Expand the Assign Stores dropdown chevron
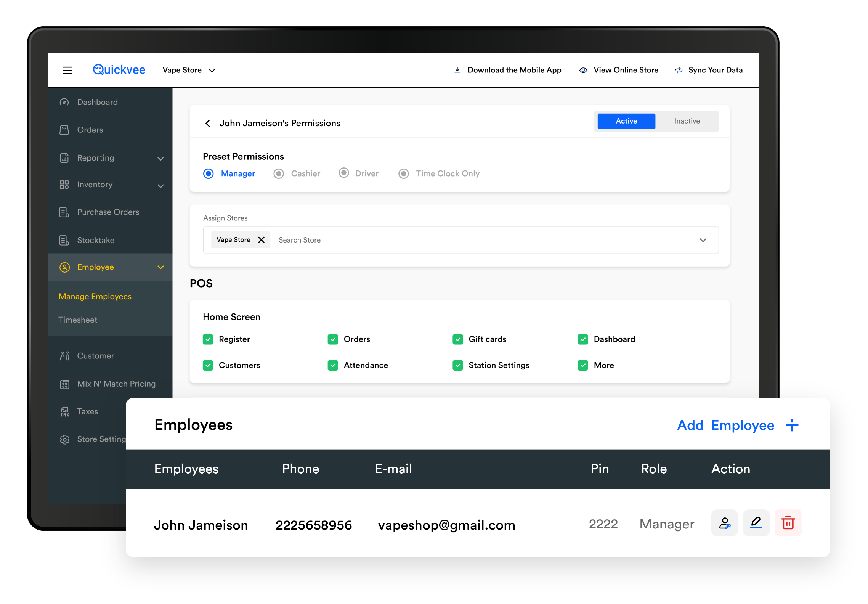Screen dimensions: 868x604 pos(703,240)
